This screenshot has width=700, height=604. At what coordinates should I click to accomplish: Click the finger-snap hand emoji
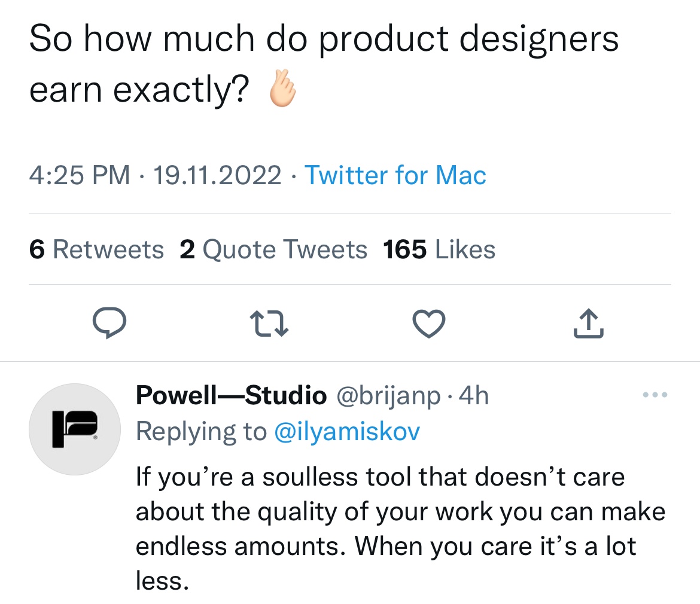(x=282, y=89)
